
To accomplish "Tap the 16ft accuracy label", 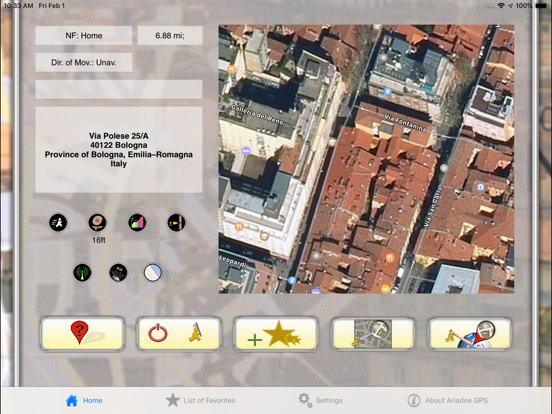I will [x=99, y=240].
